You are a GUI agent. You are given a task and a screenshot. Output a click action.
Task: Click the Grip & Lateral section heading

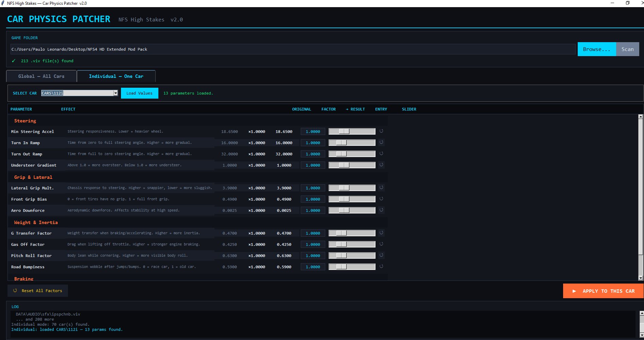(x=33, y=177)
